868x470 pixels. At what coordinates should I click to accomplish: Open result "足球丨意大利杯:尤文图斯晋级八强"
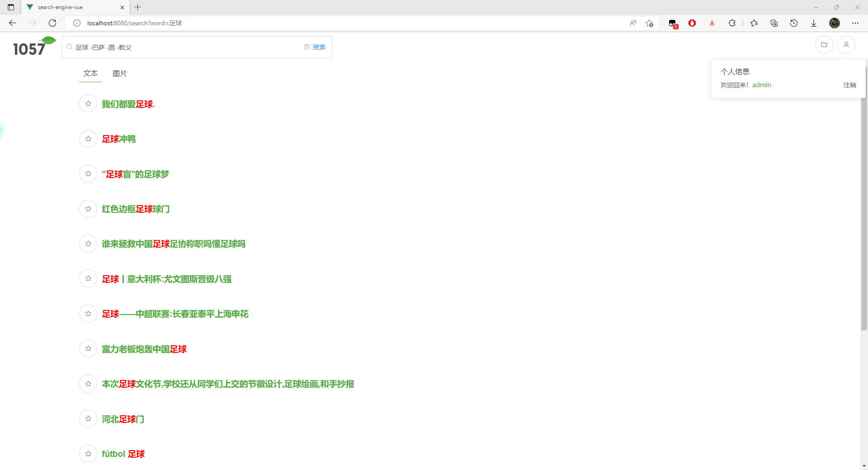click(167, 279)
